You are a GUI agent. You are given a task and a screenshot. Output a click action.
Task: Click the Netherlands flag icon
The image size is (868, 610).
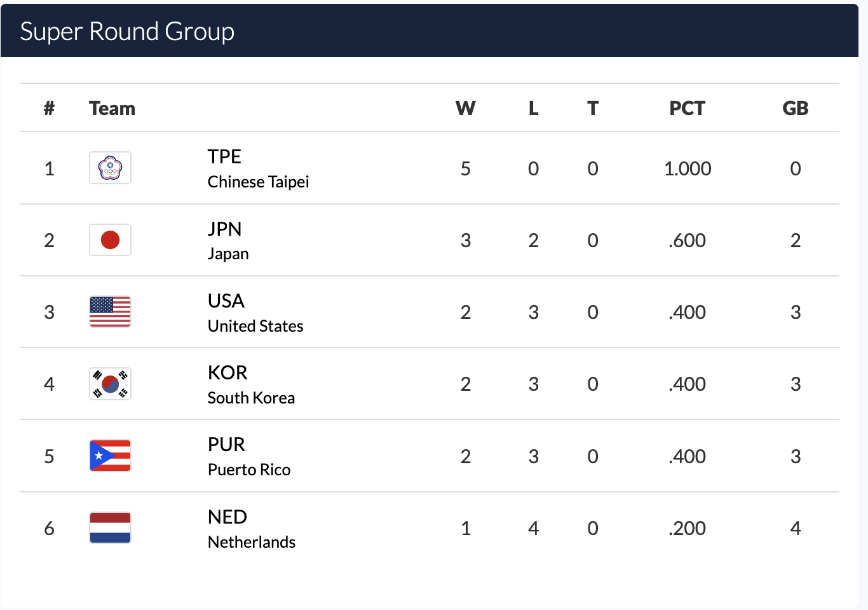(x=110, y=528)
